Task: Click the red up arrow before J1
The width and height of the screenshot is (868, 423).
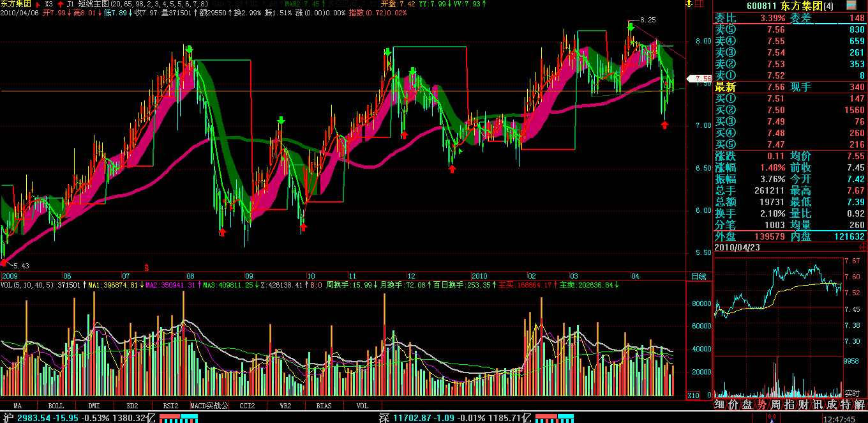Action: [x=60, y=4]
